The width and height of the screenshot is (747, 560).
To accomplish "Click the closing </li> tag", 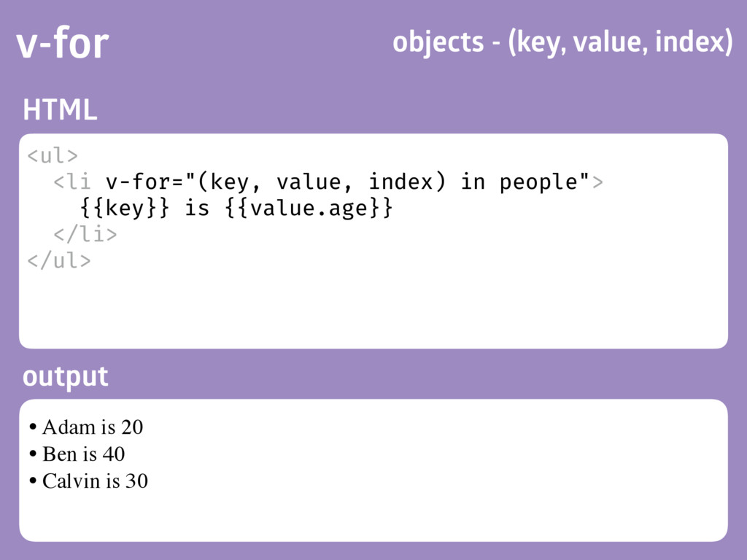I will [85, 234].
